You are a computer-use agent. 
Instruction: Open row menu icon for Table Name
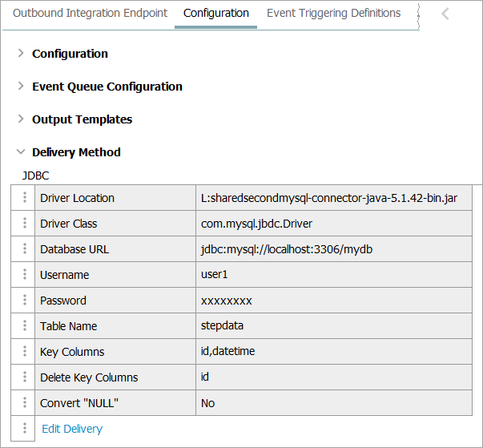(24, 326)
